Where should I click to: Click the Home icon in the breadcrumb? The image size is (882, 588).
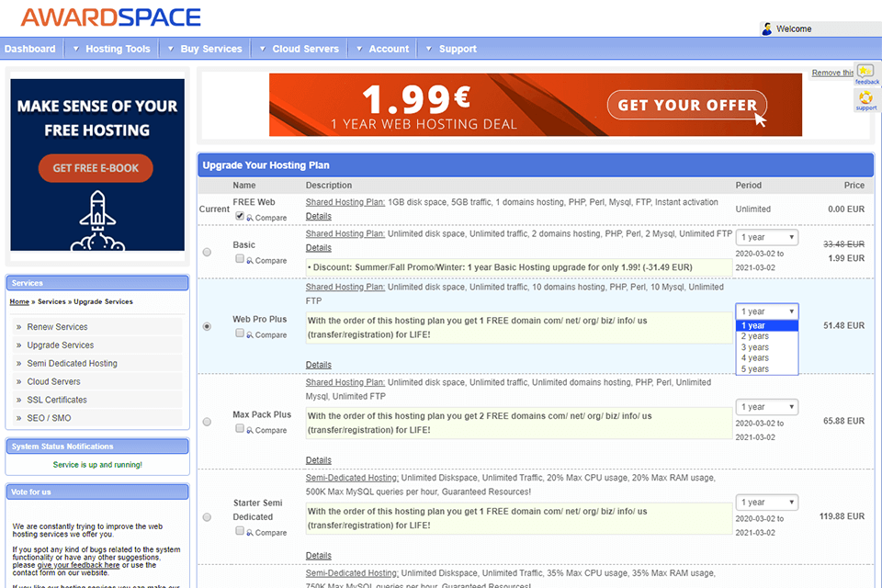[x=18, y=301]
